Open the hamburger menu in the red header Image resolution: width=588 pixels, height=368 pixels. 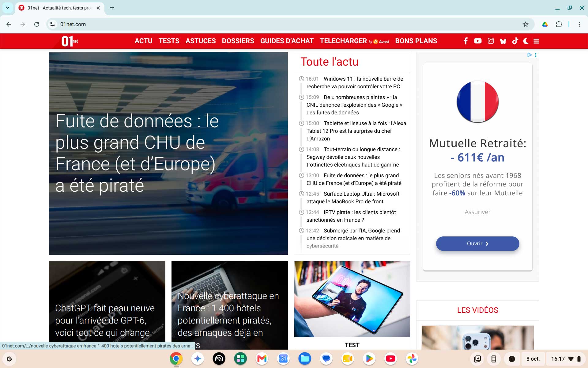tap(536, 41)
